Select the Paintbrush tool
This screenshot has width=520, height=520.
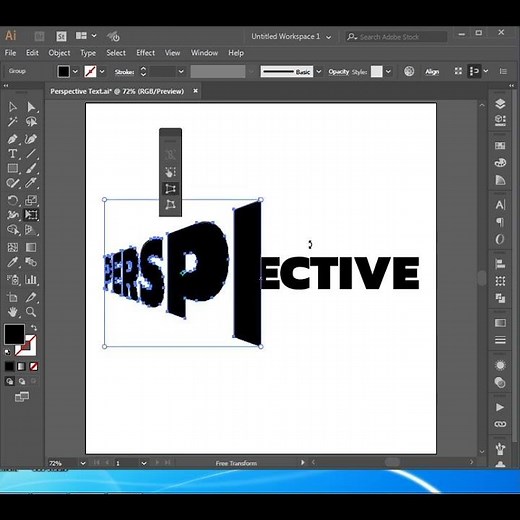(31, 168)
